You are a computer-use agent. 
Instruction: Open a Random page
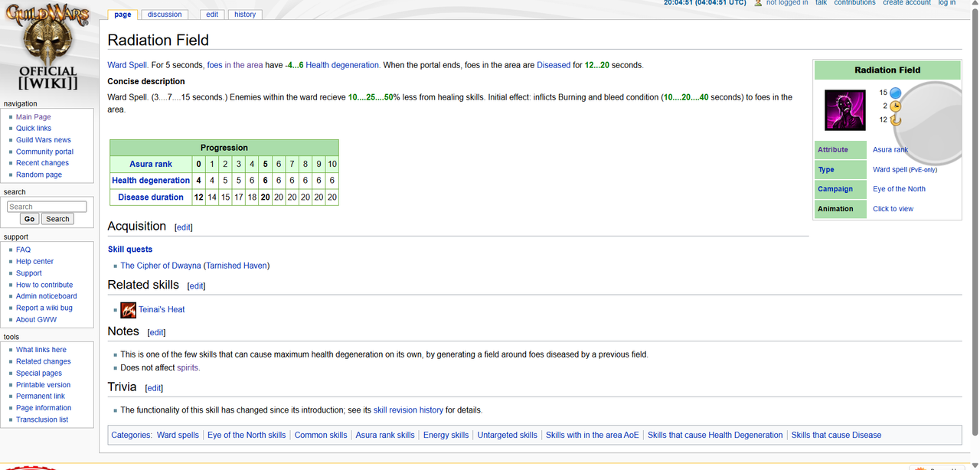click(x=39, y=175)
